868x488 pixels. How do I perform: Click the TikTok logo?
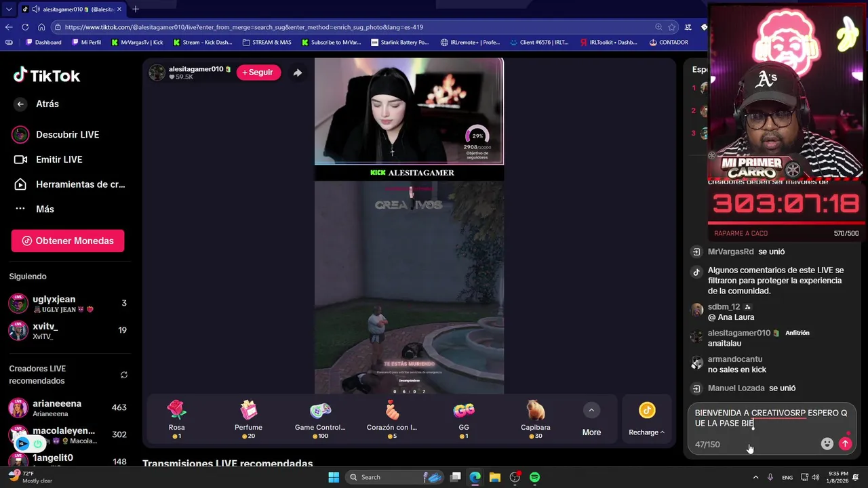47,75
